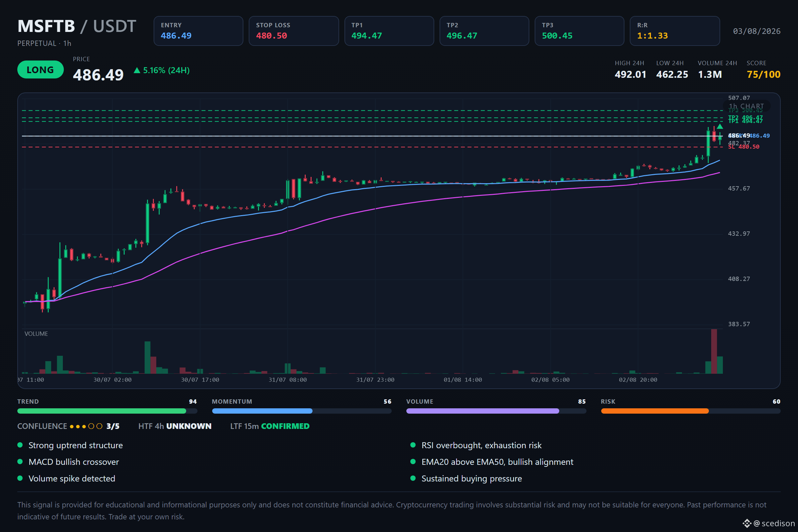
Task: Click the MOMENTUM score 56
Action: point(387,401)
